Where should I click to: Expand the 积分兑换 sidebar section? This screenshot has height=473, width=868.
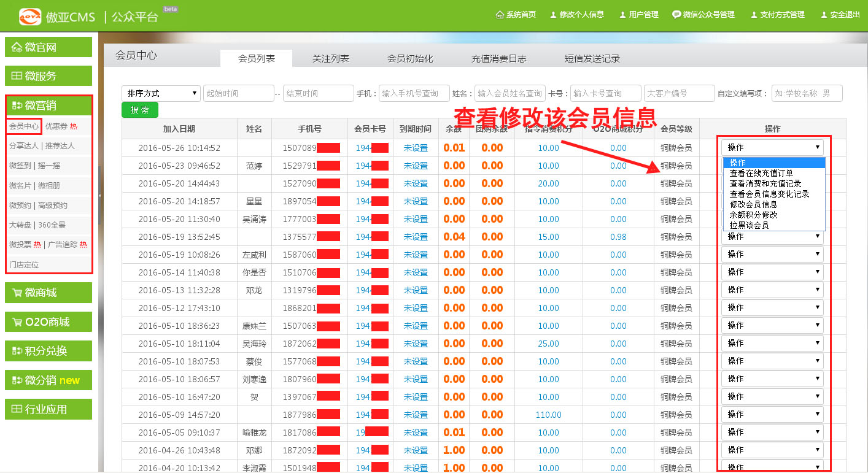point(48,351)
